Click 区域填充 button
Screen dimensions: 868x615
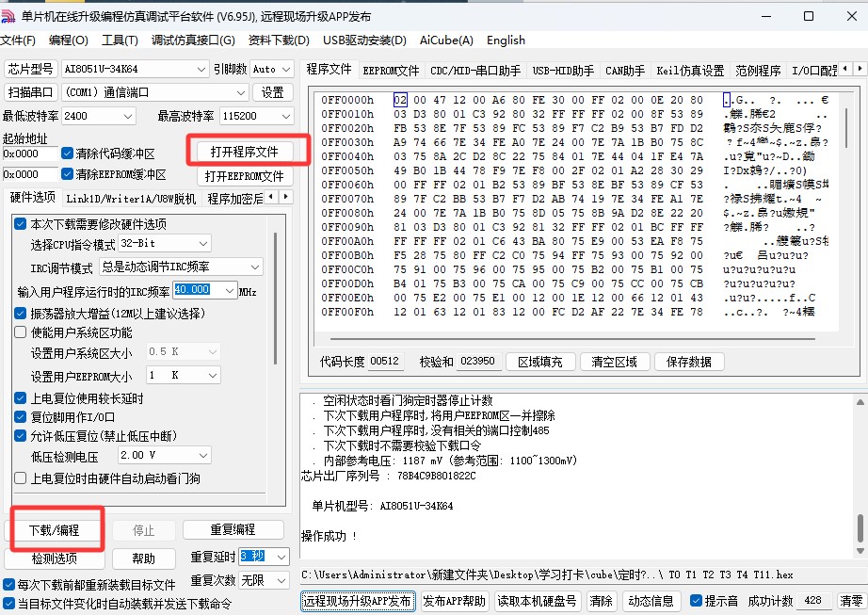click(540, 362)
